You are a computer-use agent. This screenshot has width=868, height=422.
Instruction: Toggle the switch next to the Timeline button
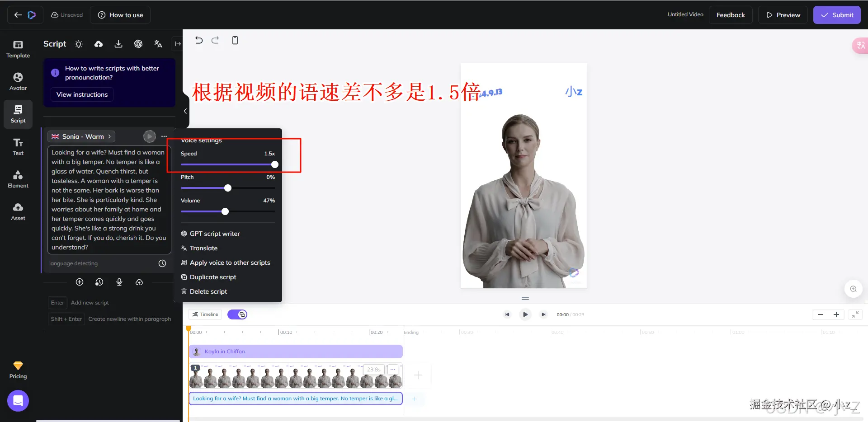(237, 314)
